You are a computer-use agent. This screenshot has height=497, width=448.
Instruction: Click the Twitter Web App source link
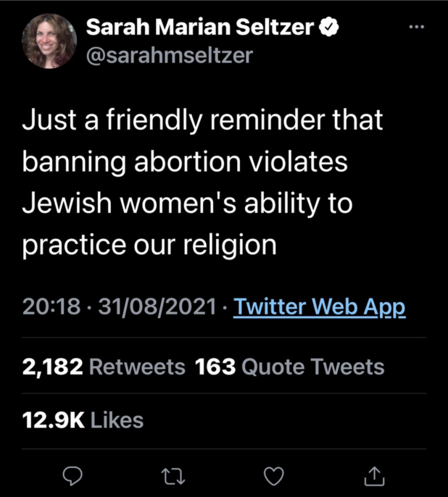pyautogui.click(x=320, y=307)
